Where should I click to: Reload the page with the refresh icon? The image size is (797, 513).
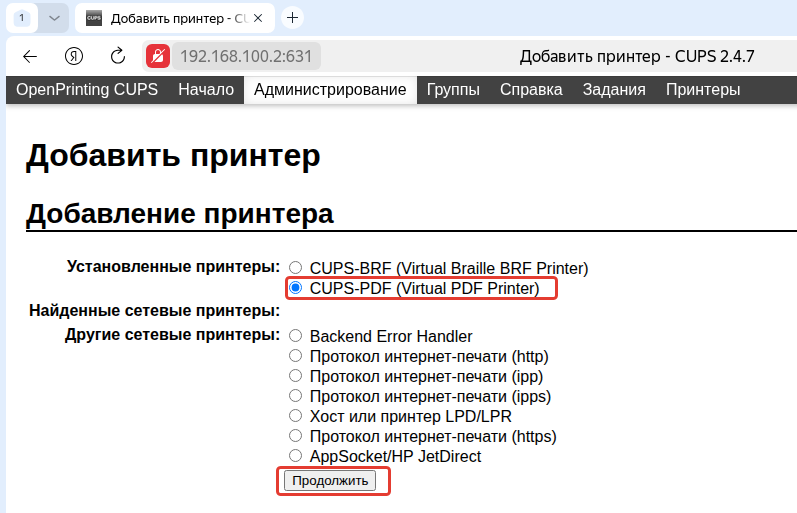click(x=118, y=56)
